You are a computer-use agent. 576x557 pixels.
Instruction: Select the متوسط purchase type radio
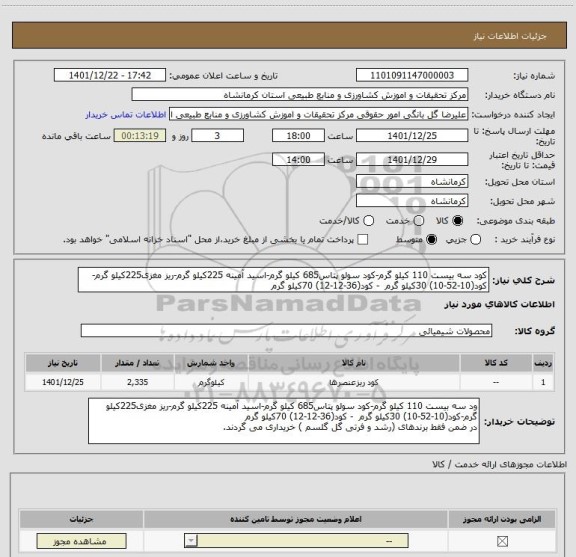[x=432, y=240]
